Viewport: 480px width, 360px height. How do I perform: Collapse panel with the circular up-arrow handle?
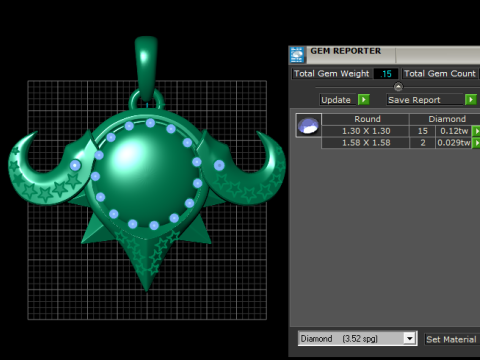398,87
